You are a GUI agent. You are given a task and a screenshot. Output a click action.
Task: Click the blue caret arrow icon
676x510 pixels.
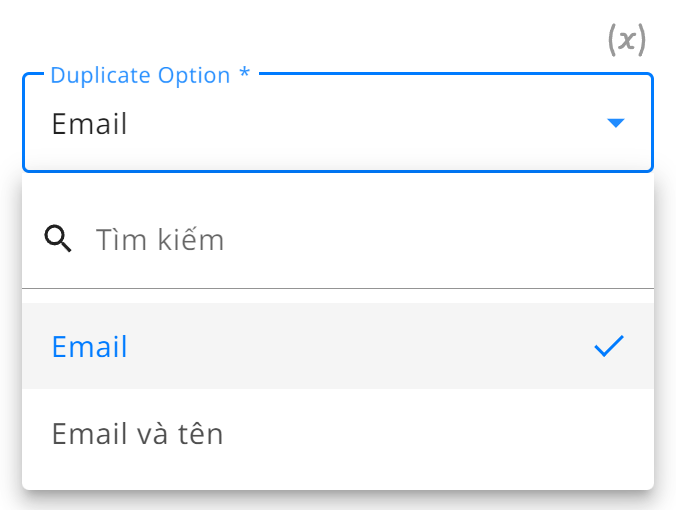[616, 123]
